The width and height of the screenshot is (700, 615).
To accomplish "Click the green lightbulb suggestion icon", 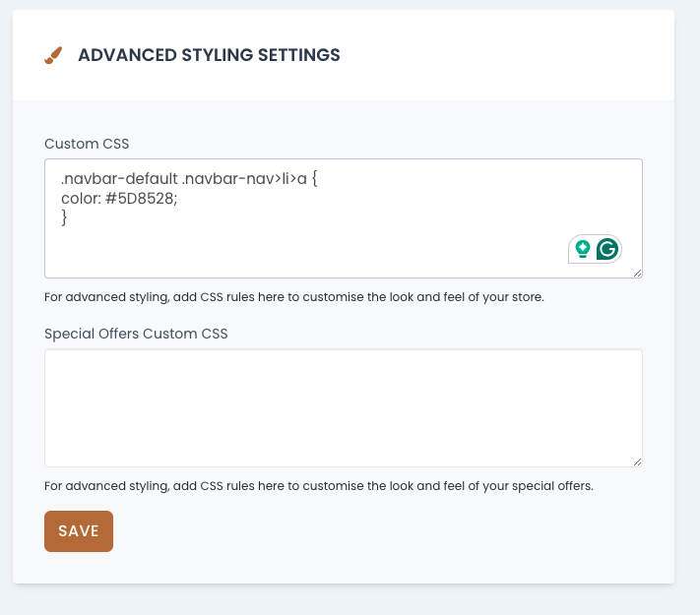I will (x=583, y=249).
